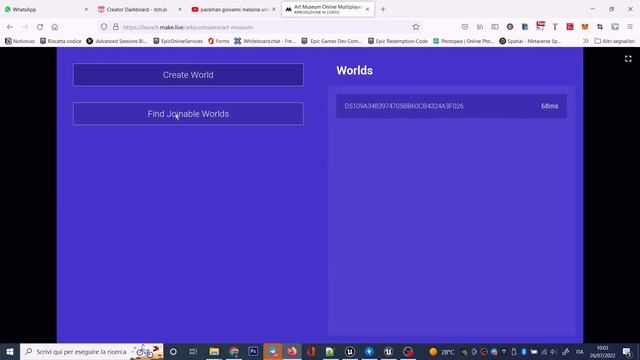Open the Altri segnalibri folder

click(x=615, y=41)
